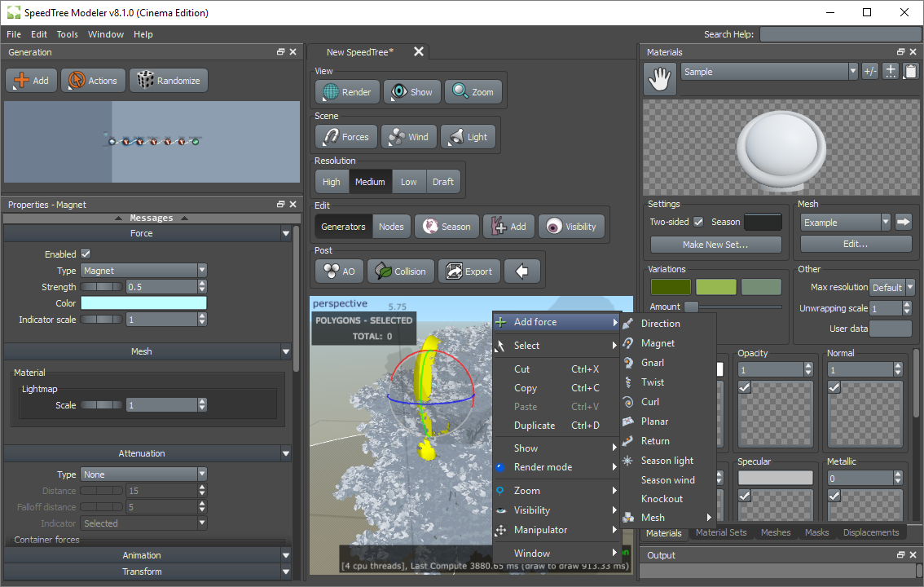Set resolution to Low
924x587 pixels.
pos(408,182)
